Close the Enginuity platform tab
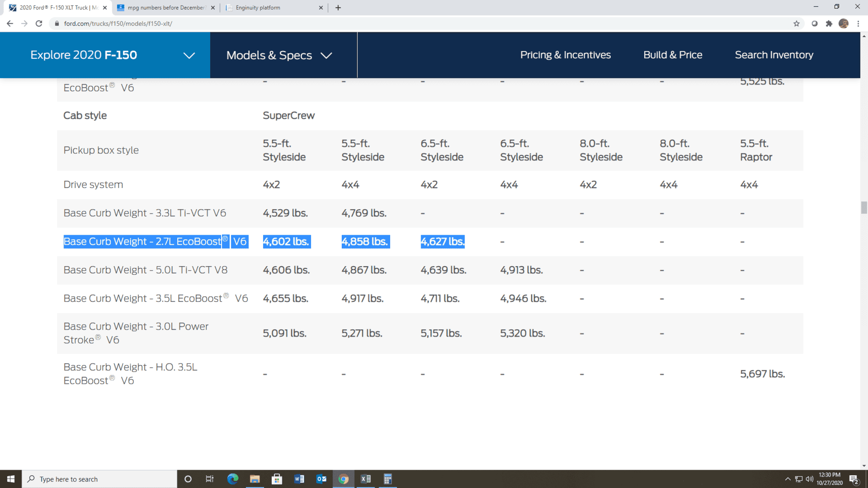The height and width of the screenshot is (488, 868). pos(321,7)
